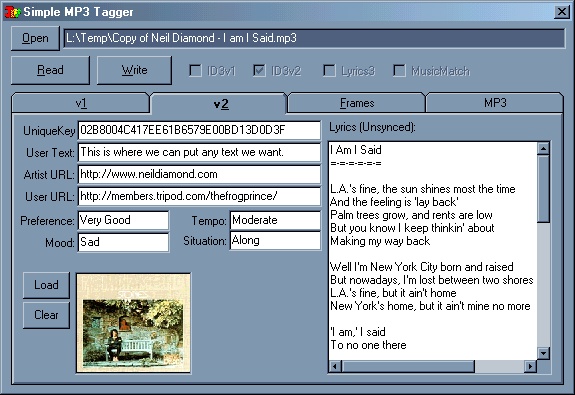Screen dimensions: 575x395
Task: Click the Mood field showing Sad
Action: click(123, 242)
